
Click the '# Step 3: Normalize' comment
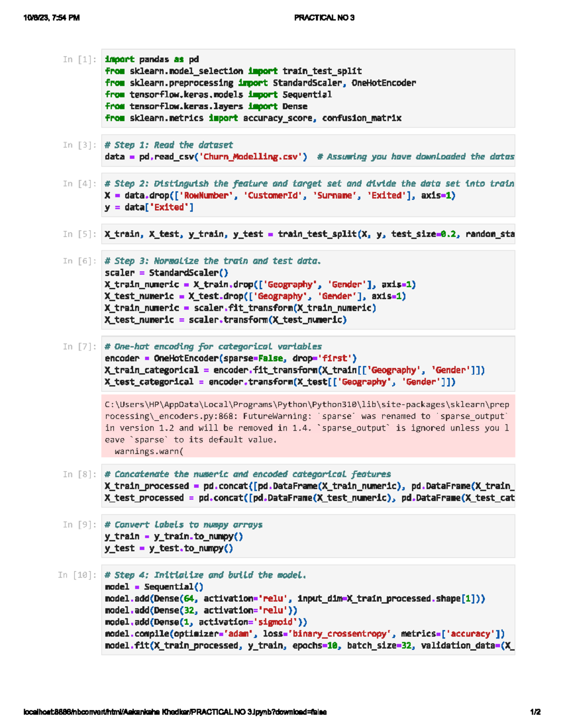(x=213, y=261)
